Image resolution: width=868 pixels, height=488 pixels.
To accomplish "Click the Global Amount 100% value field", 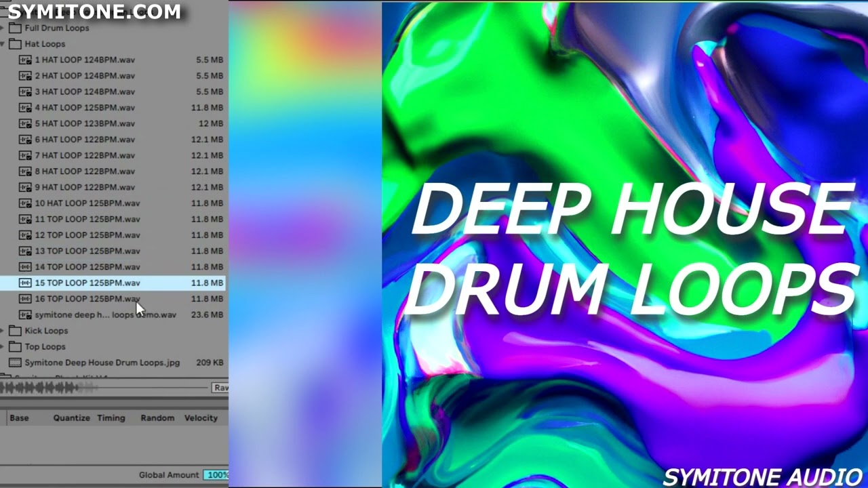I will 216,475.
